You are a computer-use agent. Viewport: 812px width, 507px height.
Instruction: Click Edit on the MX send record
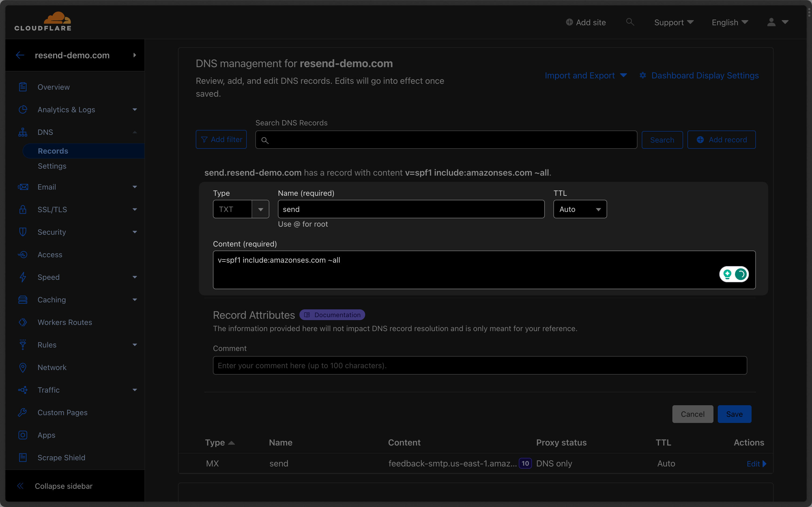click(x=756, y=464)
